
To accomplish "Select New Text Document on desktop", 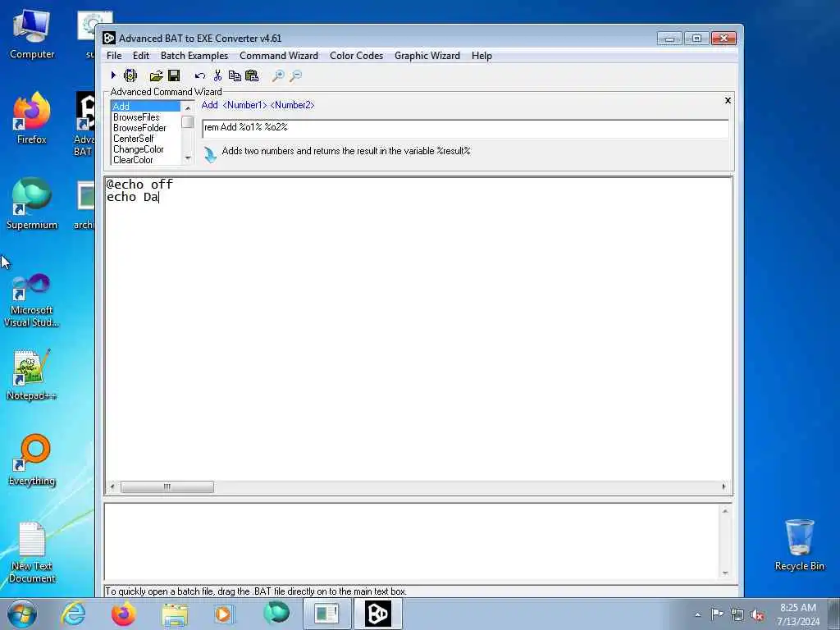I will [32, 552].
